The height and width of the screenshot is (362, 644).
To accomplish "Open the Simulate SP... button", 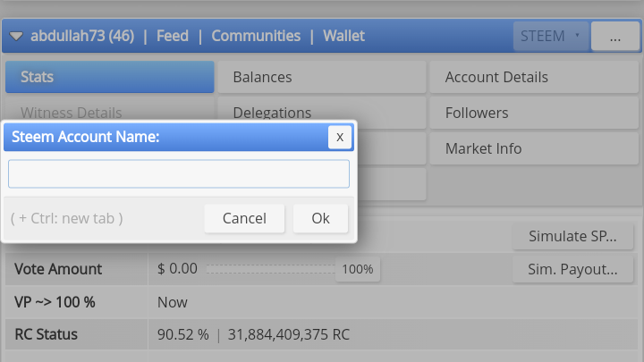I will [572, 236].
